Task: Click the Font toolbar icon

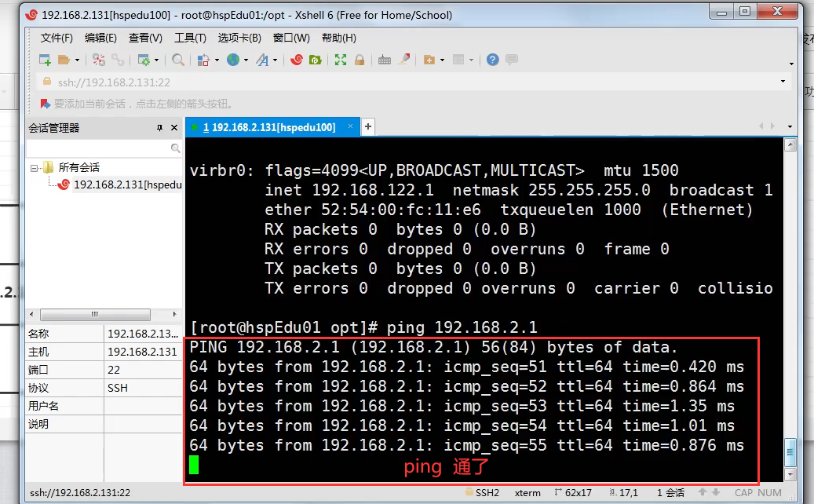Action: (263, 60)
